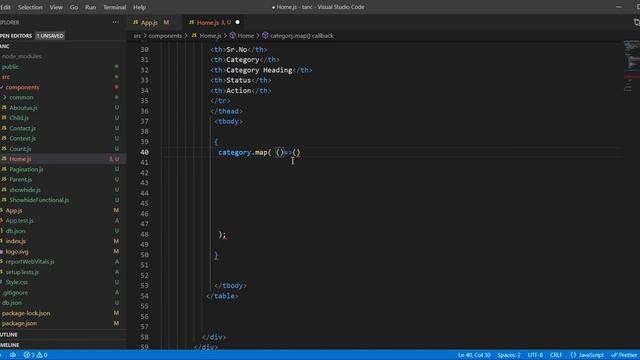640x360 pixels.
Task: Open App.test.js in the explorer
Action: tap(20, 220)
